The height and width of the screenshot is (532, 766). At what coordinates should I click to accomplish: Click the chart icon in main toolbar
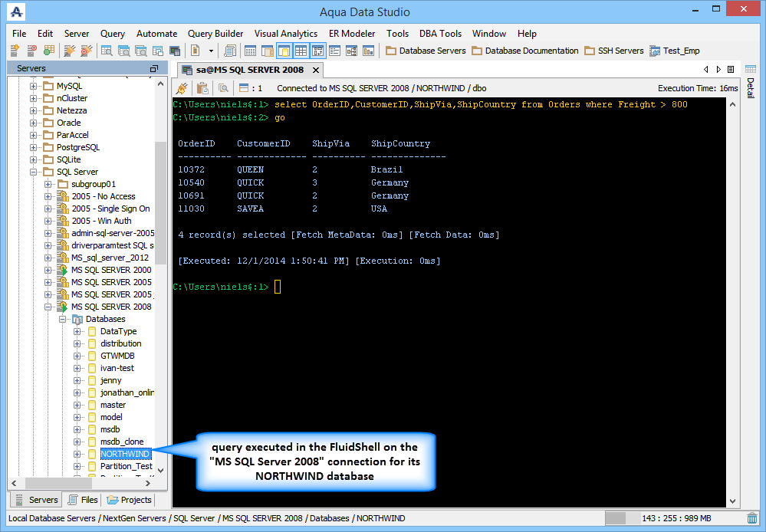click(x=369, y=51)
